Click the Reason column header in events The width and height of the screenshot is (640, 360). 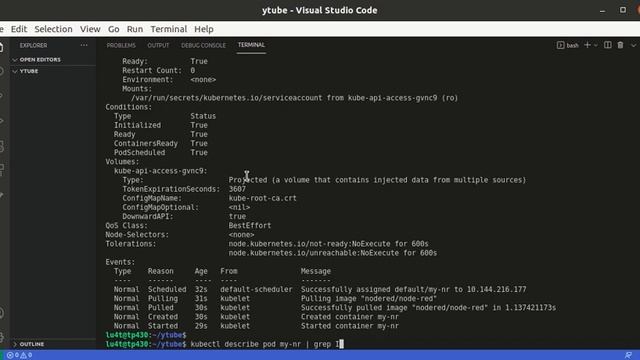pos(160,271)
